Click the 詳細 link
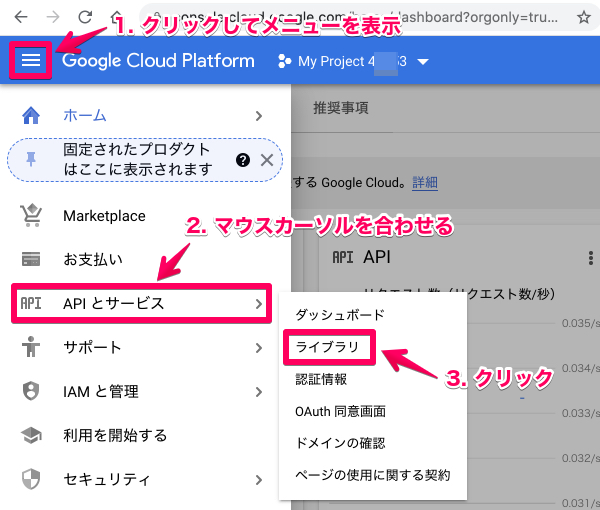600x510 pixels. (425, 183)
